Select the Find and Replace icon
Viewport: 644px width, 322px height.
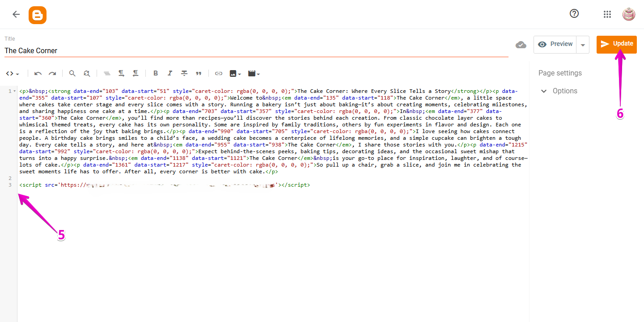point(87,73)
